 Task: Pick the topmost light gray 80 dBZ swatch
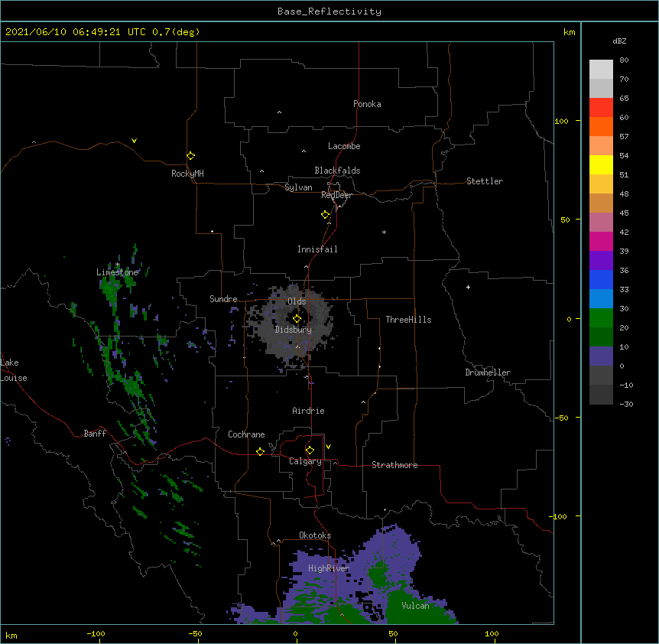[x=601, y=70]
